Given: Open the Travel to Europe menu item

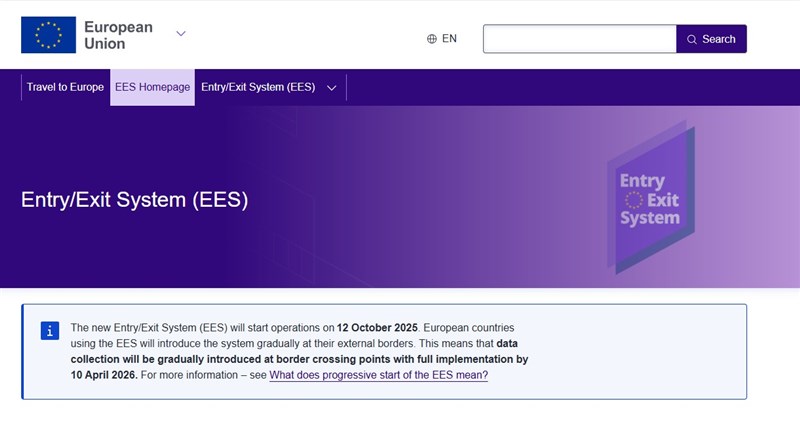Looking at the screenshot, I should click(65, 87).
